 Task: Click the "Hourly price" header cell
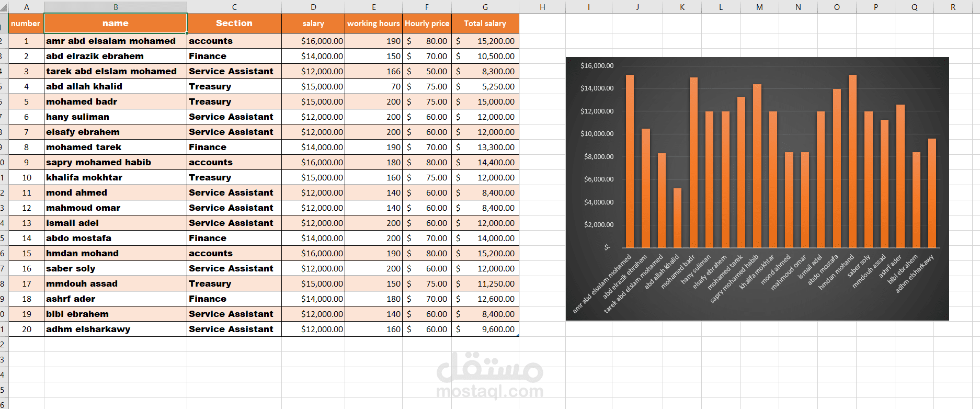coord(427,24)
